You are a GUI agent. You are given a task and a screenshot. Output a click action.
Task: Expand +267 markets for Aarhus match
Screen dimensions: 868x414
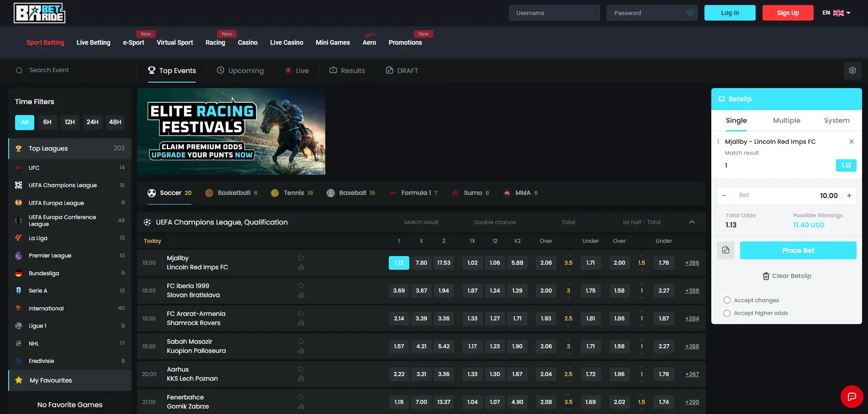(x=692, y=374)
